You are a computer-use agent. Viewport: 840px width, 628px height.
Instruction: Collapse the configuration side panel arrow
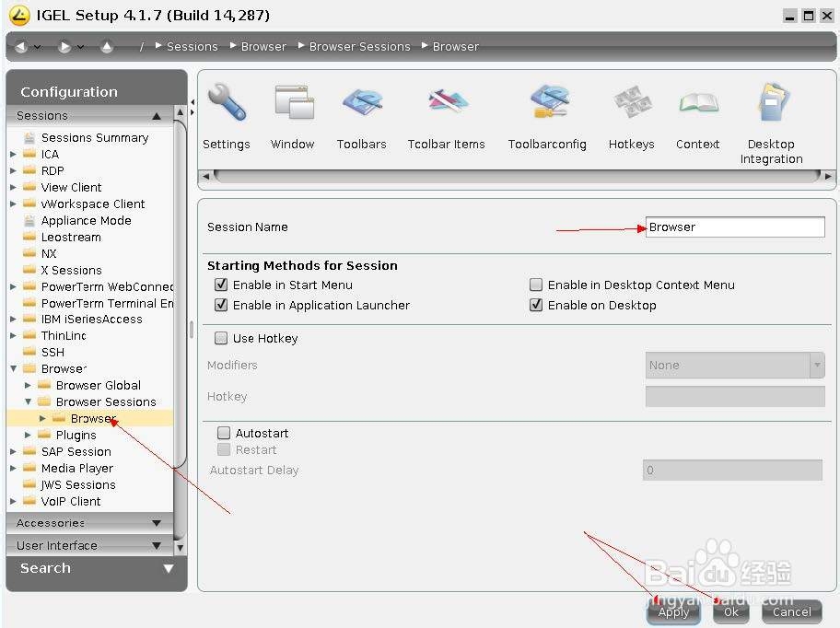pyautogui.click(x=192, y=101)
